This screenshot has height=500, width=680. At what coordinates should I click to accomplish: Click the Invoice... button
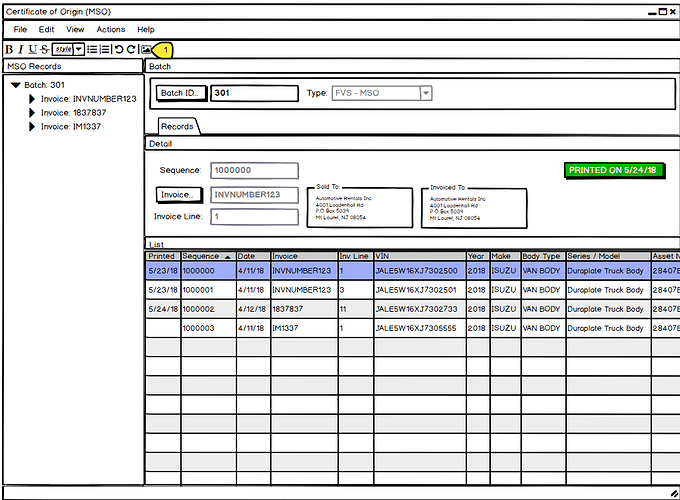point(179,195)
